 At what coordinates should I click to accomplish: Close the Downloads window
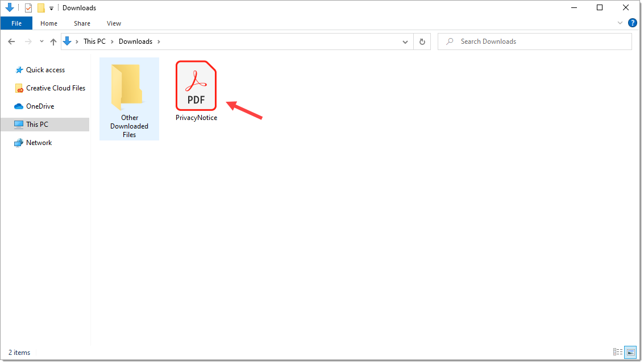[x=625, y=7]
